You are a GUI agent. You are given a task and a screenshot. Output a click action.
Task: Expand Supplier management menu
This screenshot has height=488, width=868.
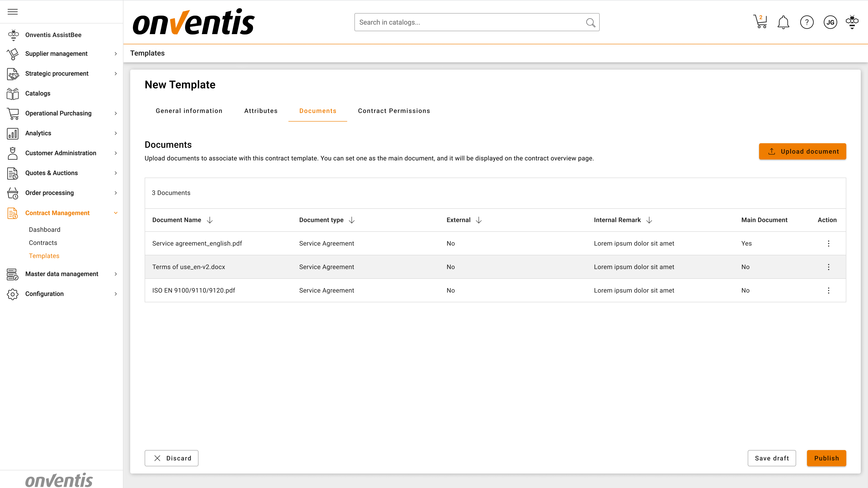click(x=116, y=54)
